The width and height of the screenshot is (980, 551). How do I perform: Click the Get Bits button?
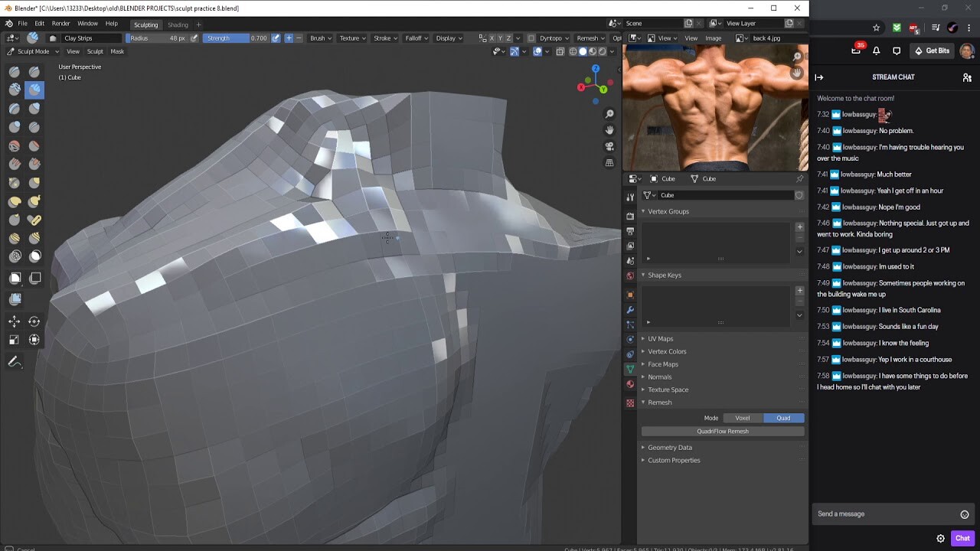coord(933,51)
